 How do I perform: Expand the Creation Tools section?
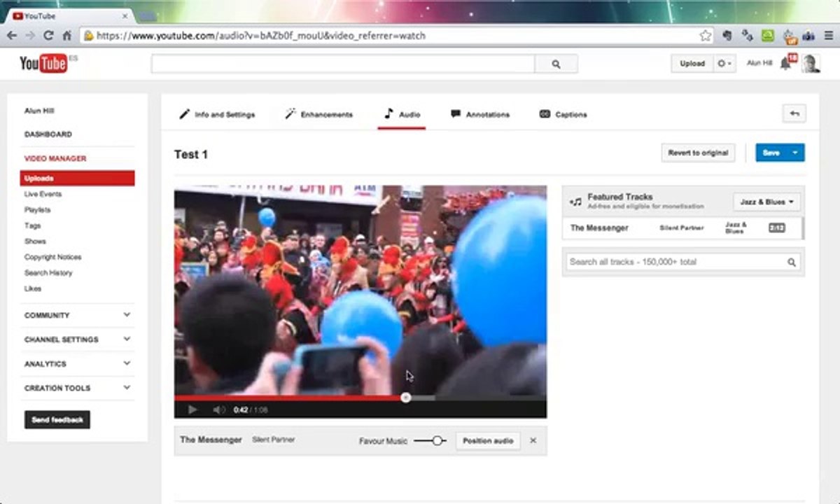coord(78,388)
